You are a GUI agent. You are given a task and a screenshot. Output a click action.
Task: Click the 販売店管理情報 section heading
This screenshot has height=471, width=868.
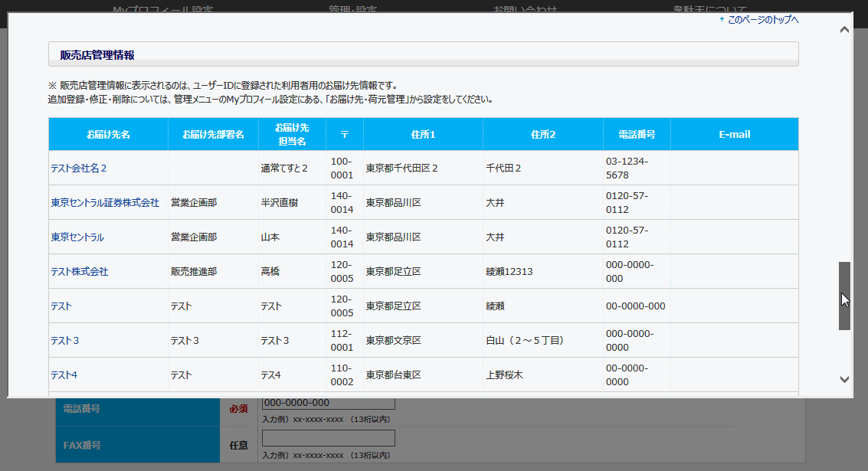coord(97,54)
